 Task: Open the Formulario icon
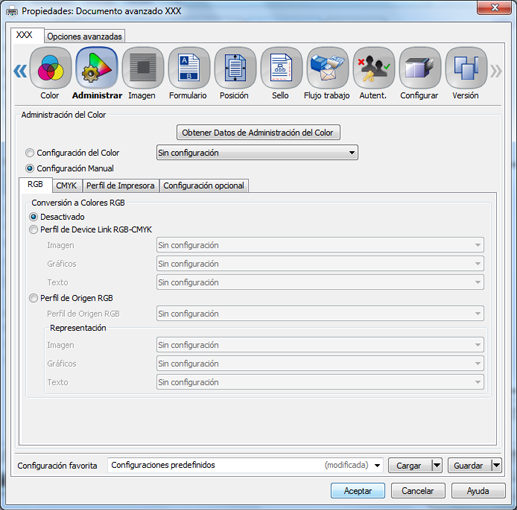click(189, 68)
